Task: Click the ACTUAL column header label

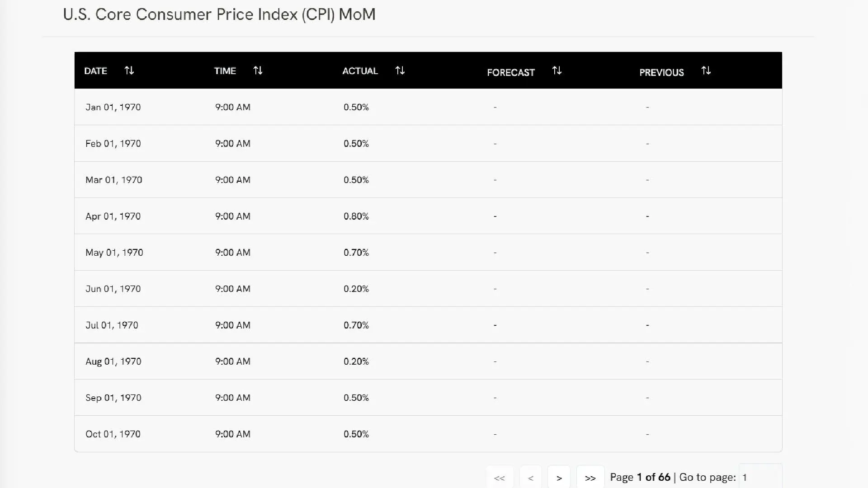Action: coord(360,71)
